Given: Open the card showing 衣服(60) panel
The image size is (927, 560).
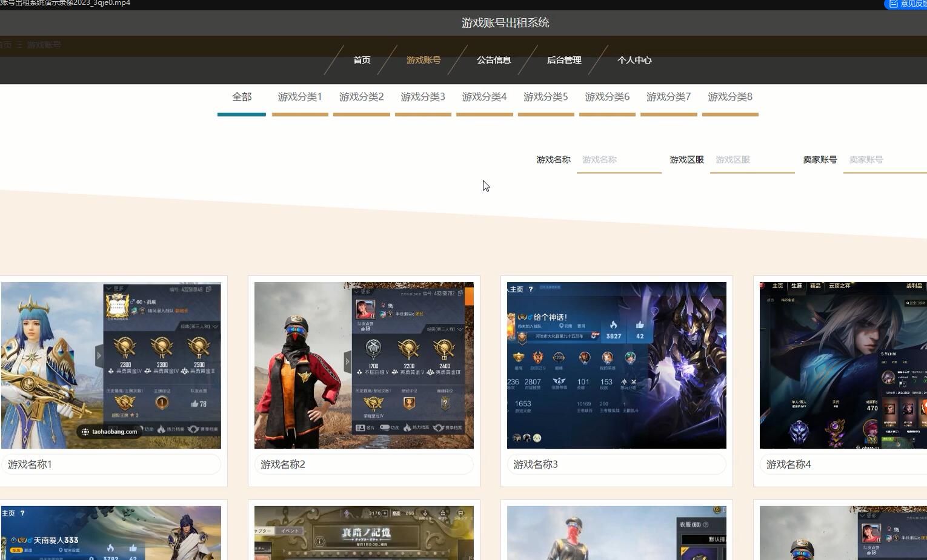Looking at the screenshot, I should 617,533.
